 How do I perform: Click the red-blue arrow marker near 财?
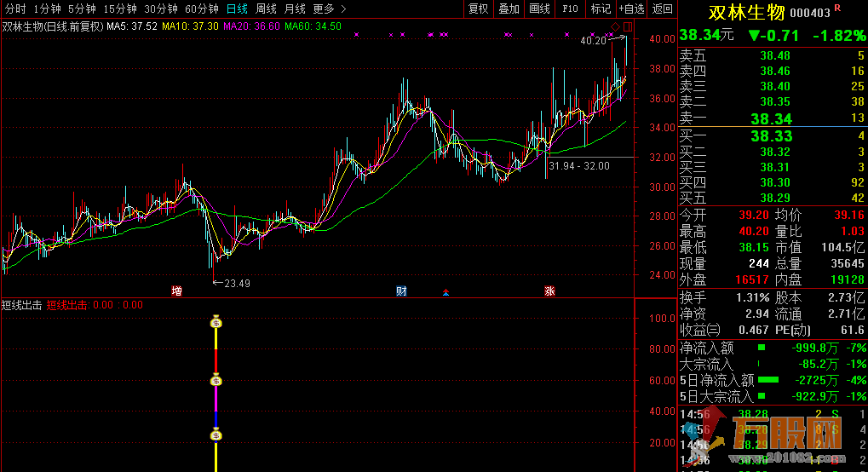(445, 292)
